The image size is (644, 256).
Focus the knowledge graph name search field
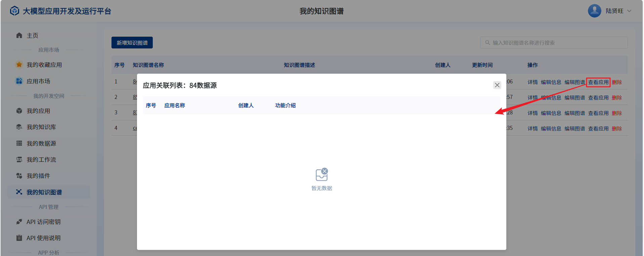557,43
